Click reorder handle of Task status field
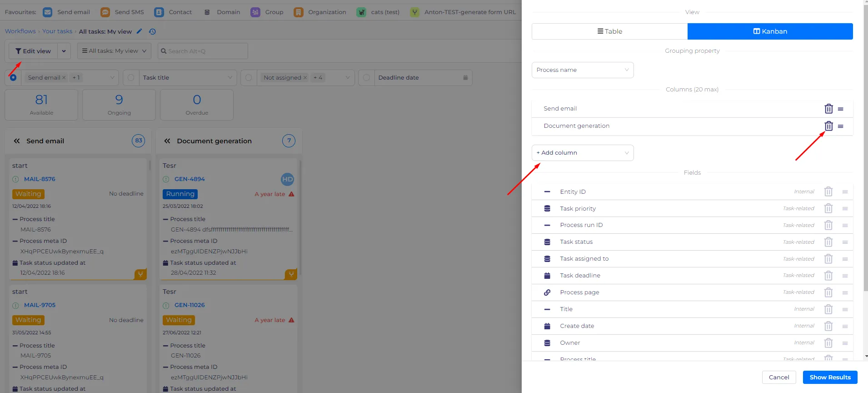The height and width of the screenshot is (393, 868). coord(845,242)
